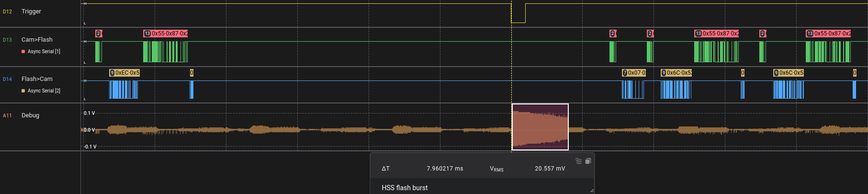868x194 pixels.
Task: Open the Async Serial [1] analyzer label
Action: point(44,51)
